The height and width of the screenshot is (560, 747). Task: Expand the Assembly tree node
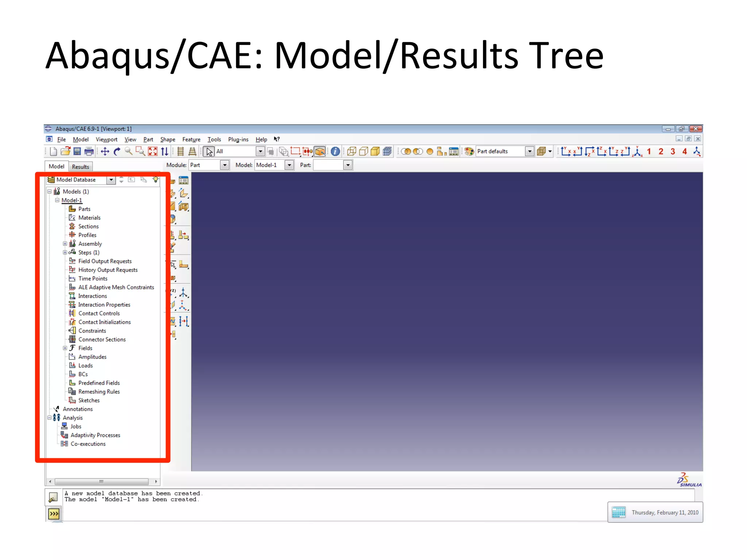tap(65, 244)
